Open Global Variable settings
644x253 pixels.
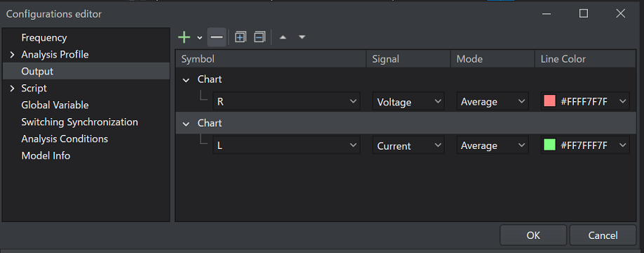(x=55, y=105)
